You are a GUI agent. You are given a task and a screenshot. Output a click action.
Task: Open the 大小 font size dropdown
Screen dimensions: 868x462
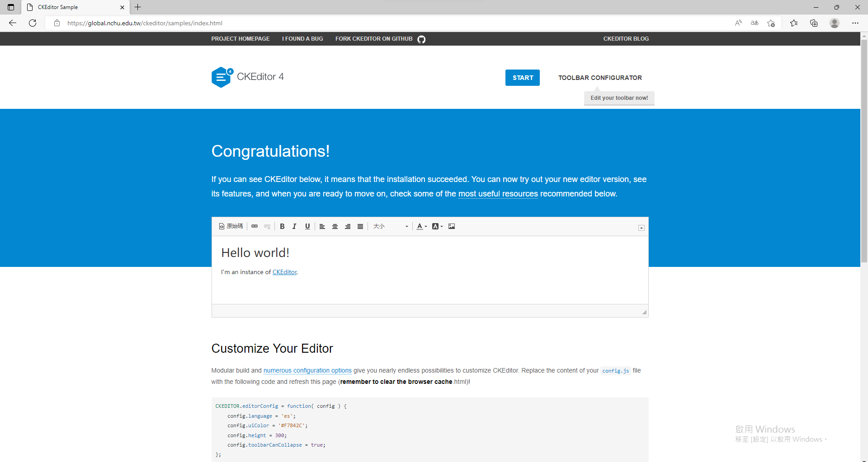[x=391, y=226]
